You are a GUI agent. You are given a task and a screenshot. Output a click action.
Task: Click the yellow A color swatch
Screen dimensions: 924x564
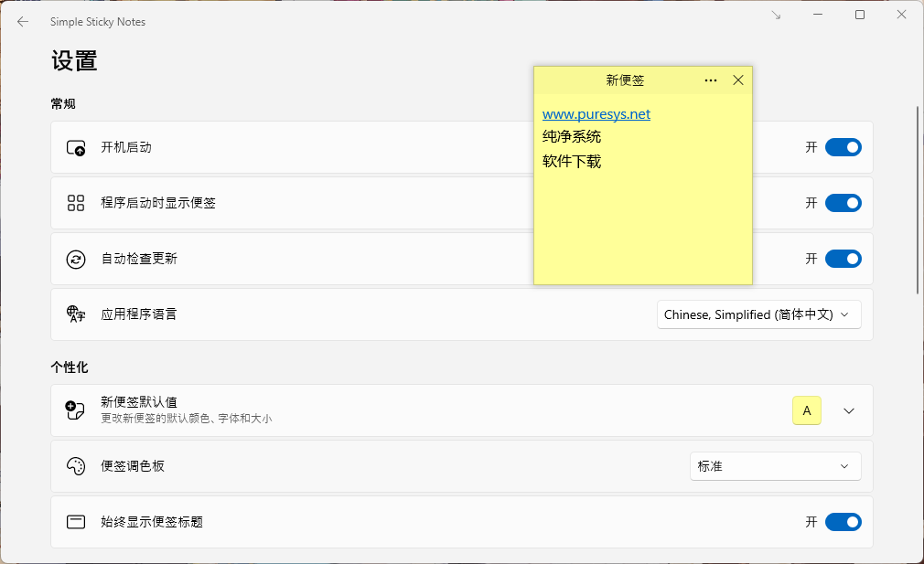pos(806,410)
